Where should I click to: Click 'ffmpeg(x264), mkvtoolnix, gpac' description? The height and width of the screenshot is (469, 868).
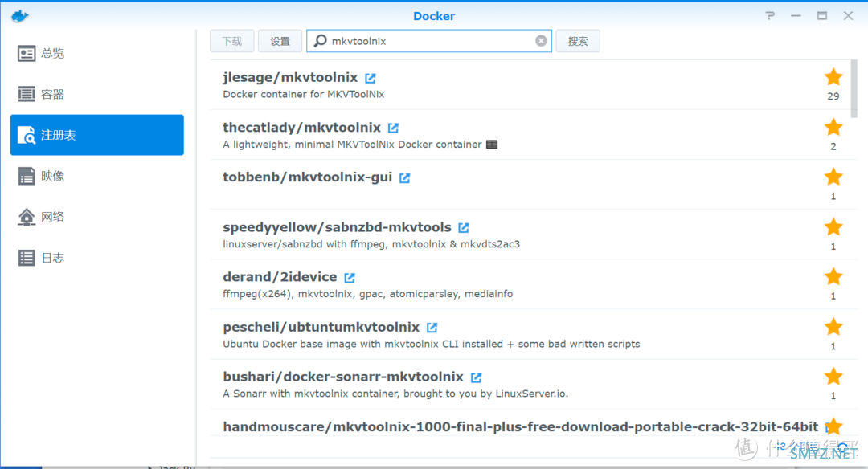367,294
